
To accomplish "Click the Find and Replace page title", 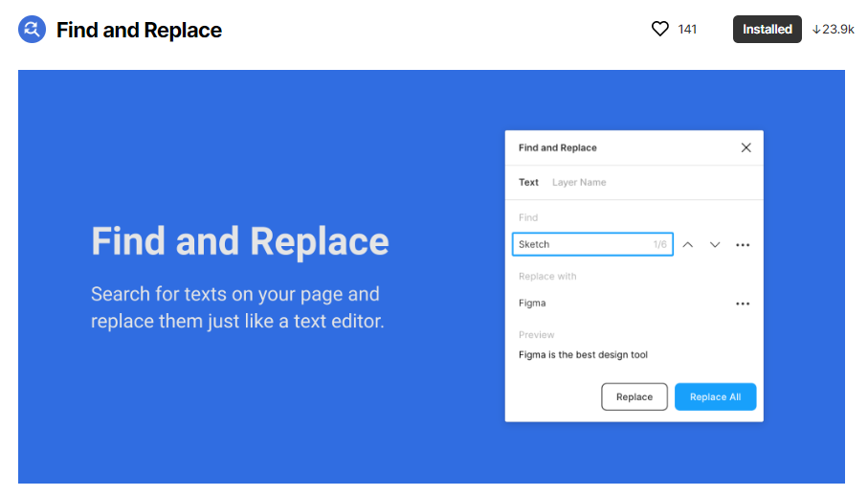I will (139, 30).
